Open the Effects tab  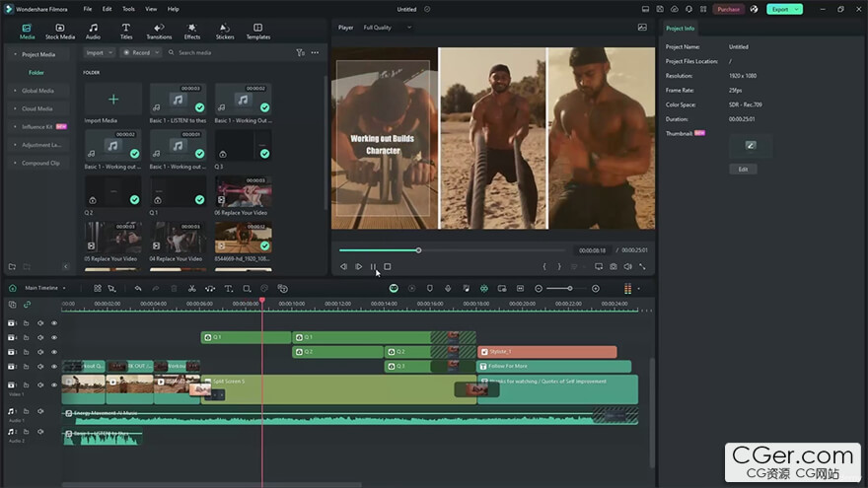(x=192, y=32)
